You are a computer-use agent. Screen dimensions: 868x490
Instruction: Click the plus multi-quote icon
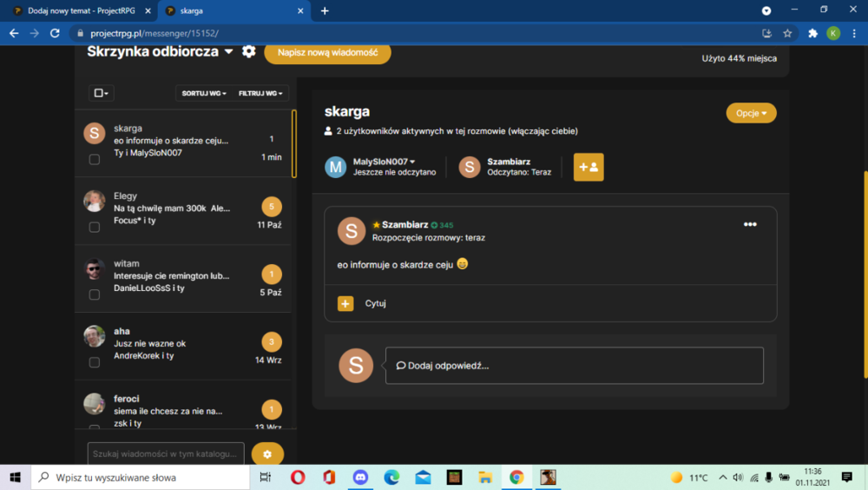coord(345,303)
